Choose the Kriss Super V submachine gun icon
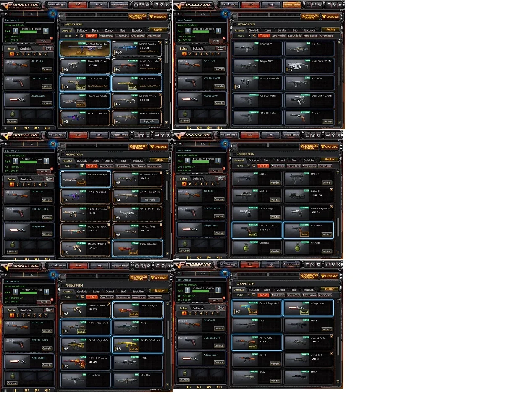Viewport: 532px width, 397px height. 298,66
